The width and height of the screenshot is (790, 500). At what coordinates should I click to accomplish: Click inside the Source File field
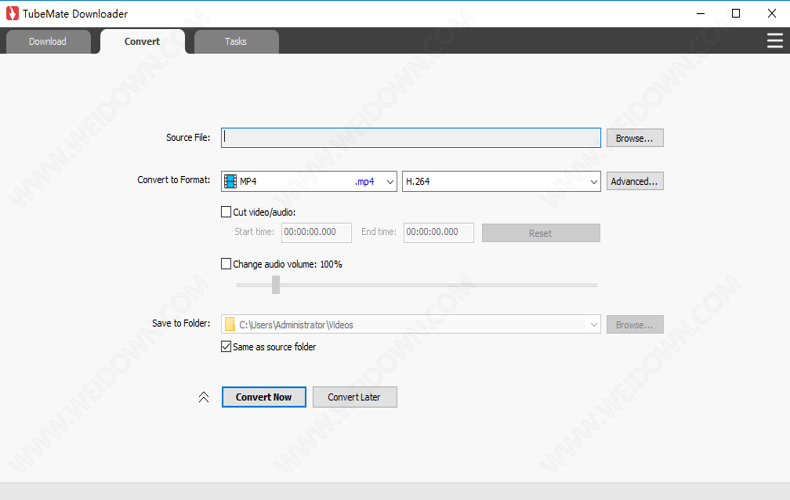[411, 138]
